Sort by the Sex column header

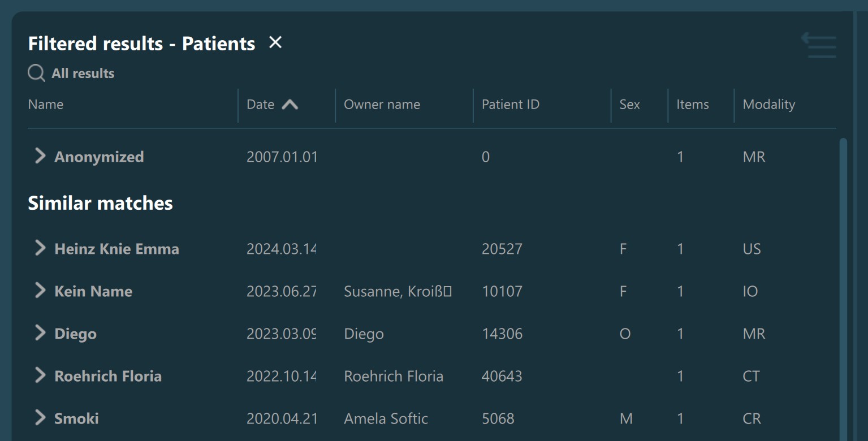629,105
